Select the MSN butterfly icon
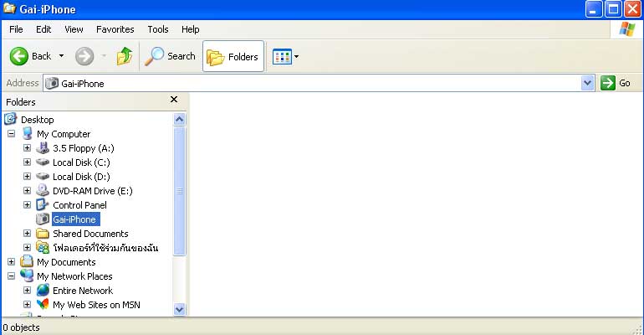Screen dimensions: 644x335 [43, 305]
